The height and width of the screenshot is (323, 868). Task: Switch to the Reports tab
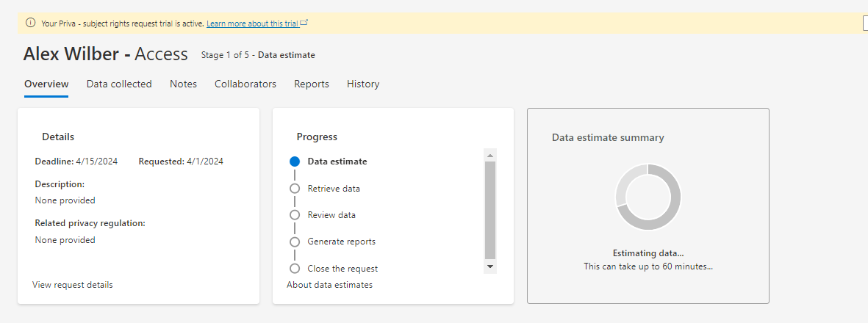click(x=312, y=84)
